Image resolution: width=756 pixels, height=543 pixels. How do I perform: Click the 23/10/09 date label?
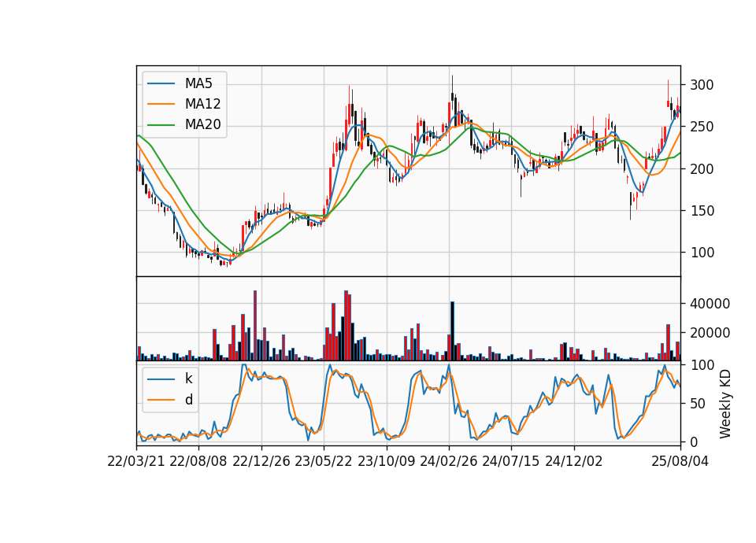(x=386, y=461)
